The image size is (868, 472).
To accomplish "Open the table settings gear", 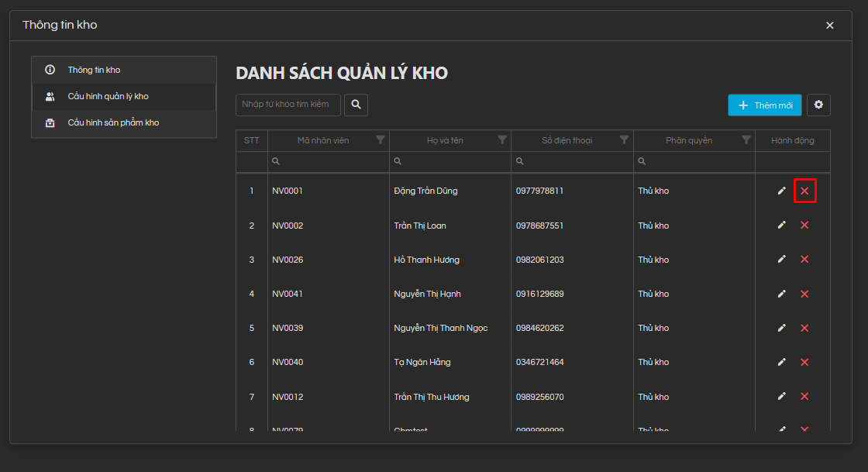I will (x=818, y=105).
